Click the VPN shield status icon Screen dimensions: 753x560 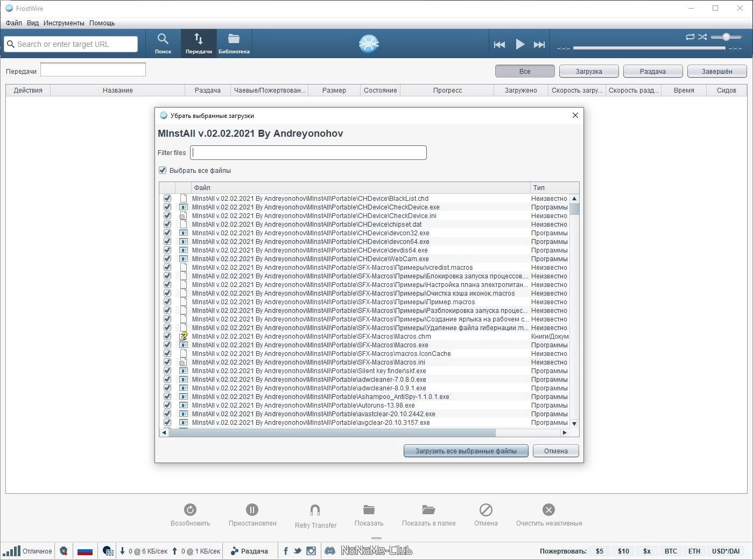[x=64, y=551]
